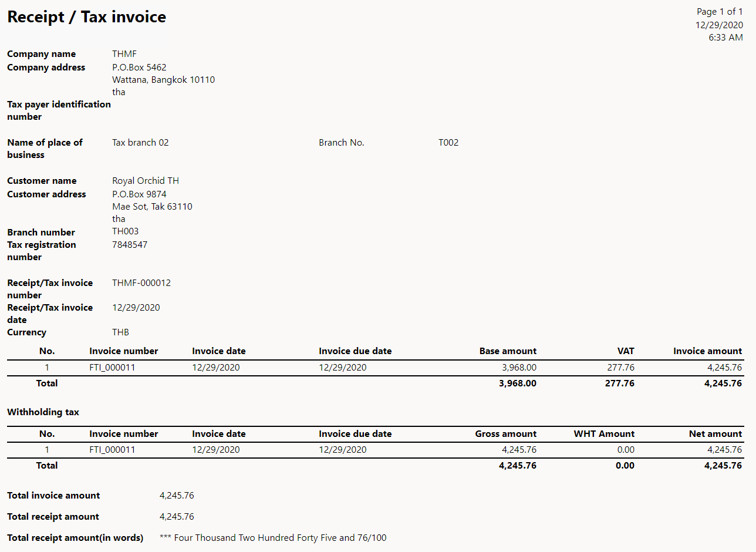This screenshot has width=756, height=552.
Task: Select "Four Thousand Two Hundred Forty Five and 76/100"
Action: coord(281,538)
